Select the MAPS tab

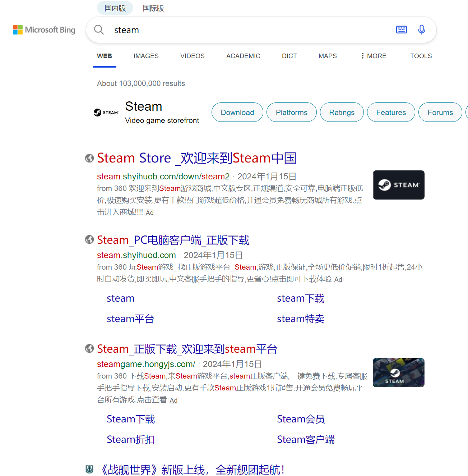[328, 56]
